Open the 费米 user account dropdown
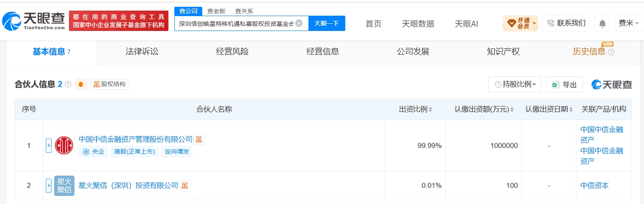The image size is (644, 204). click(629, 23)
